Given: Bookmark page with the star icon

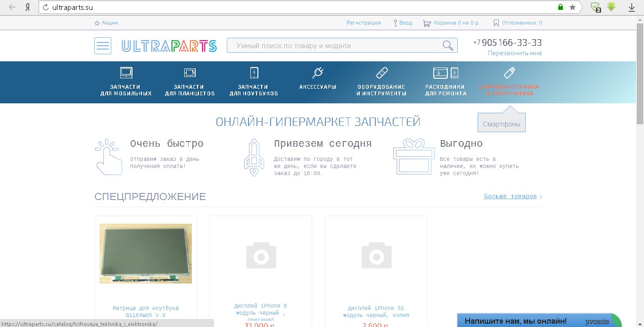Looking at the screenshot, I should point(572,7).
